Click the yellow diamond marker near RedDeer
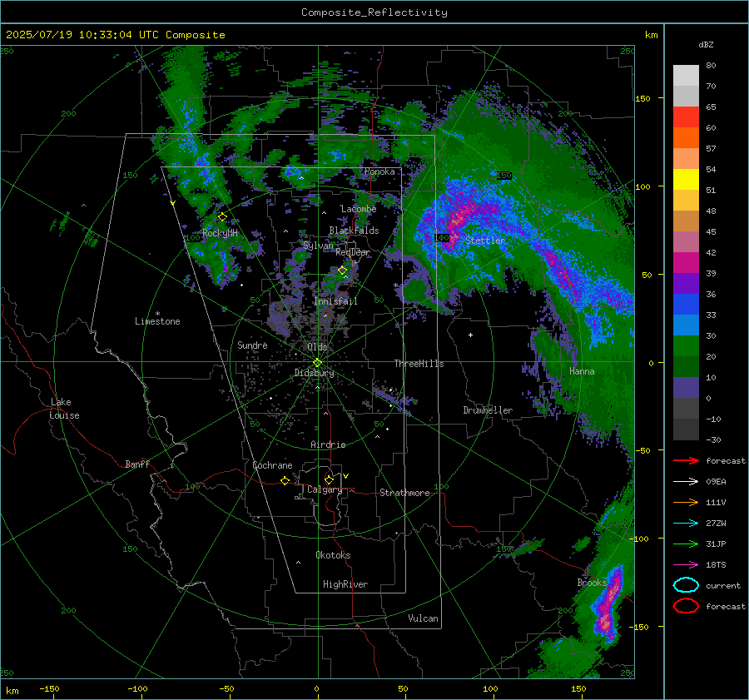This screenshot has height=700, width=749. (342, 270)
